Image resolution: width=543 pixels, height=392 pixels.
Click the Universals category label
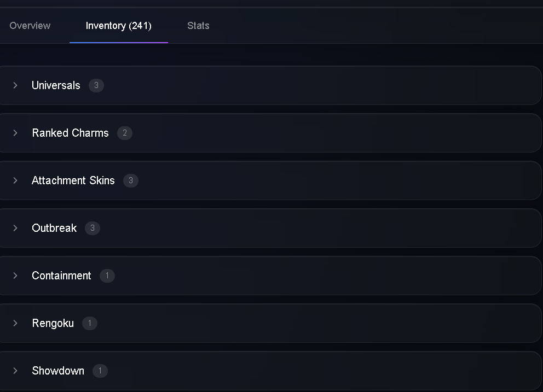(56, 85)
